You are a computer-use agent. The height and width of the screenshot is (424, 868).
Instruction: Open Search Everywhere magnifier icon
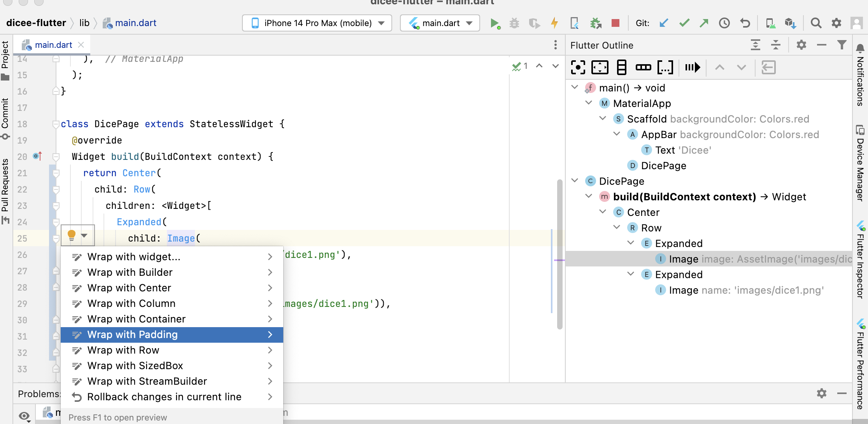pos(816,23)
